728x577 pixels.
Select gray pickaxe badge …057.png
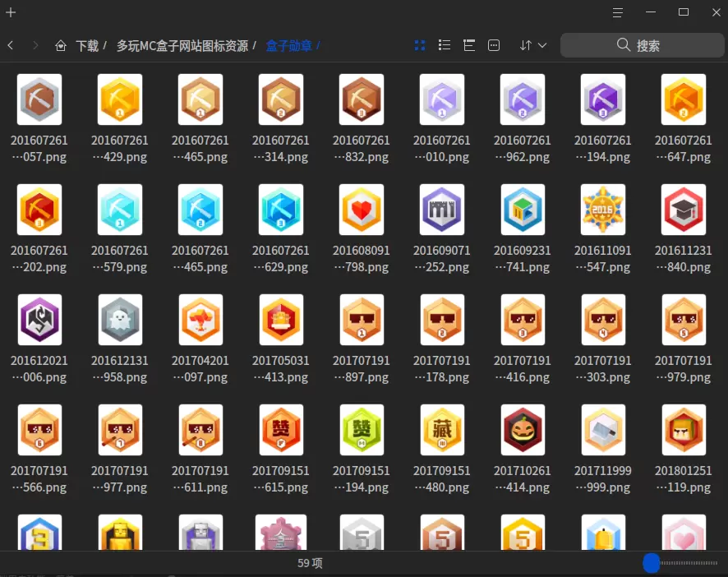coord(39,99)
